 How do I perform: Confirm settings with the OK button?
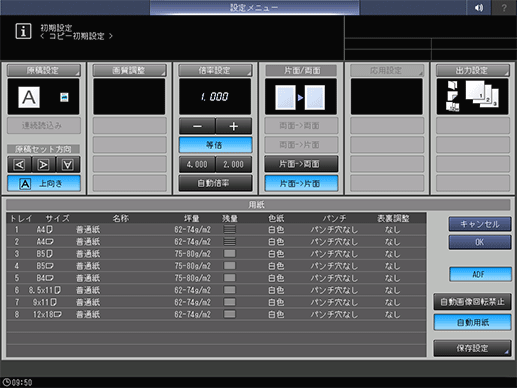(x=480, y=242)
